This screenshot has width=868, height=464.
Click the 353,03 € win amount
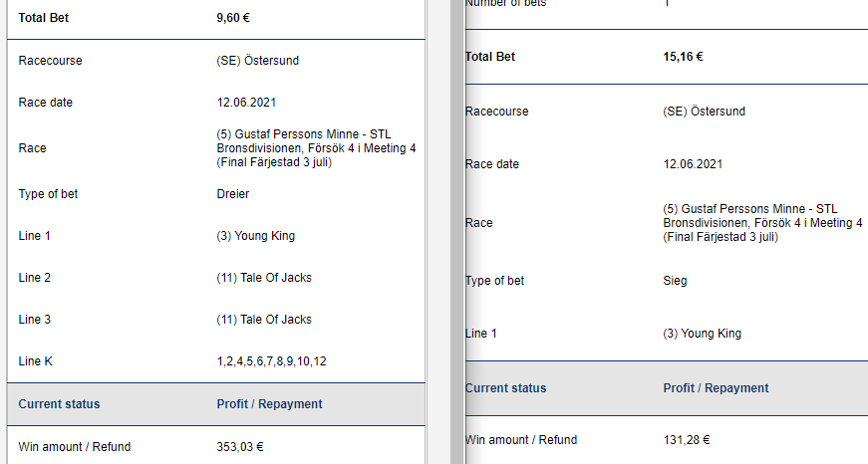pyautogui.click(x=240, y=447)
